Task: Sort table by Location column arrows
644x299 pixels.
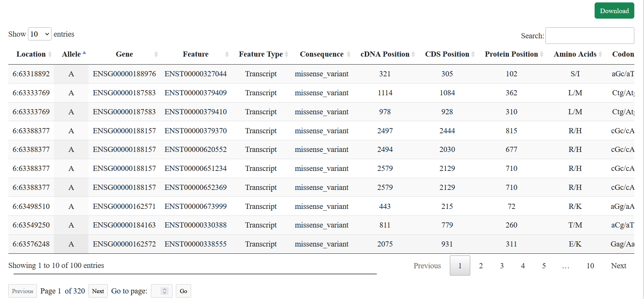Action: [50, 54]
